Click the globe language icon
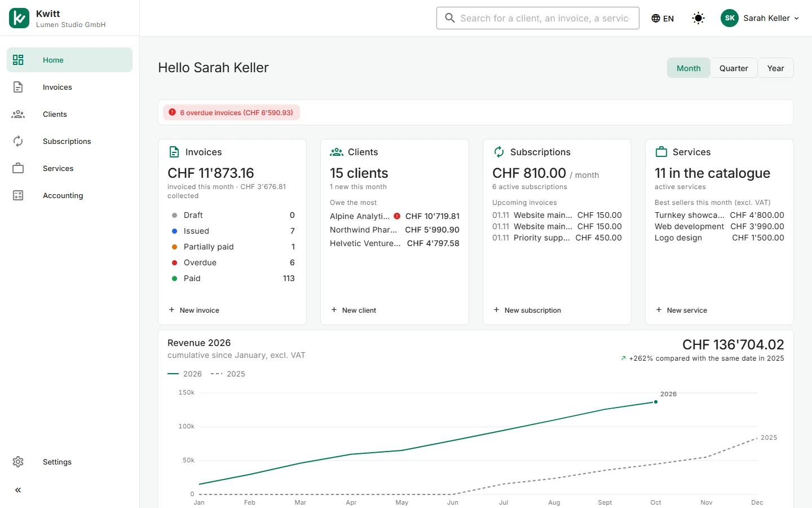Screen dimensions: 812x508 [x=656, y=18]
